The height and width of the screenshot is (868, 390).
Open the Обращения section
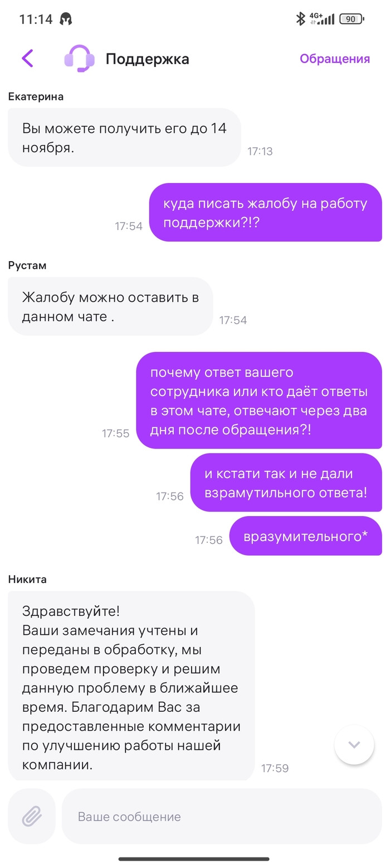335,59
